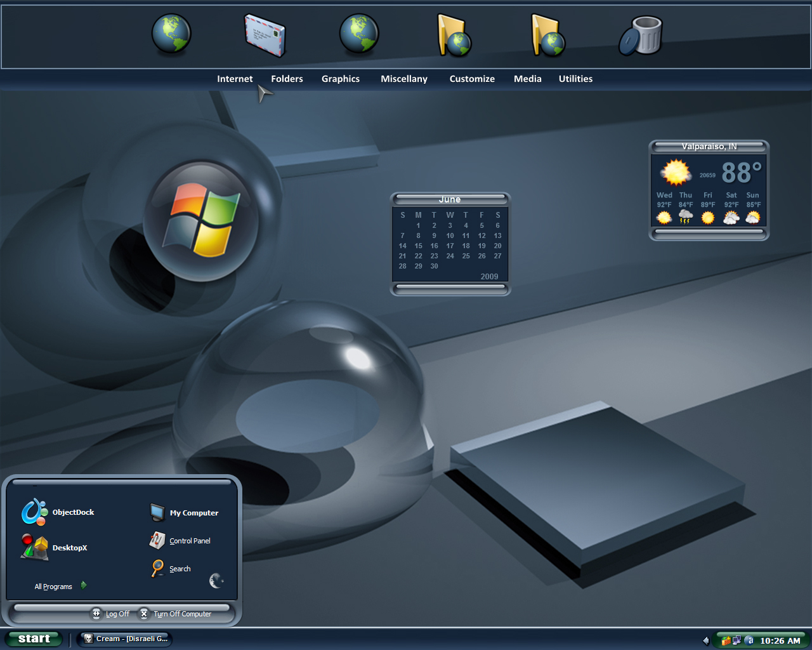Click the crescent moon icon in start menu
The width and height of the screenshot is (812, 650).
pos(216,581)
